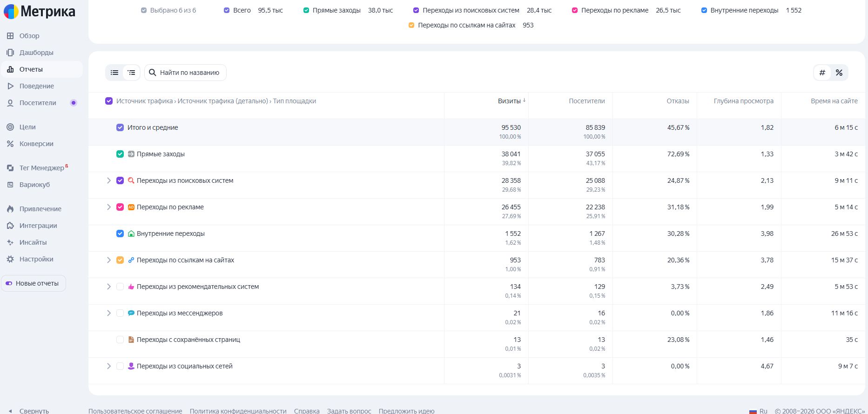This screenshot has width=868, height=414.
Task: Toggle the Переходы по рекламе legend swatch
Action: 575,10
